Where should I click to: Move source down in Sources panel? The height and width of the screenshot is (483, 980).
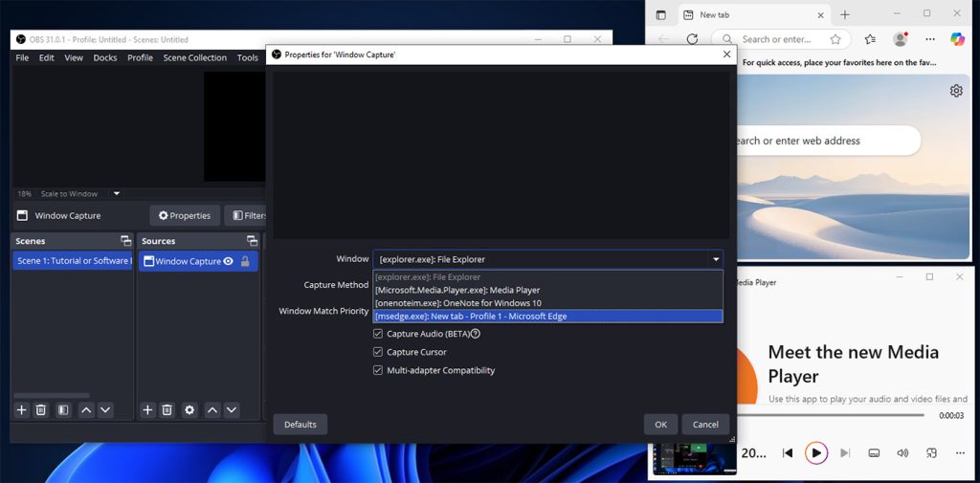pos(232,410)
